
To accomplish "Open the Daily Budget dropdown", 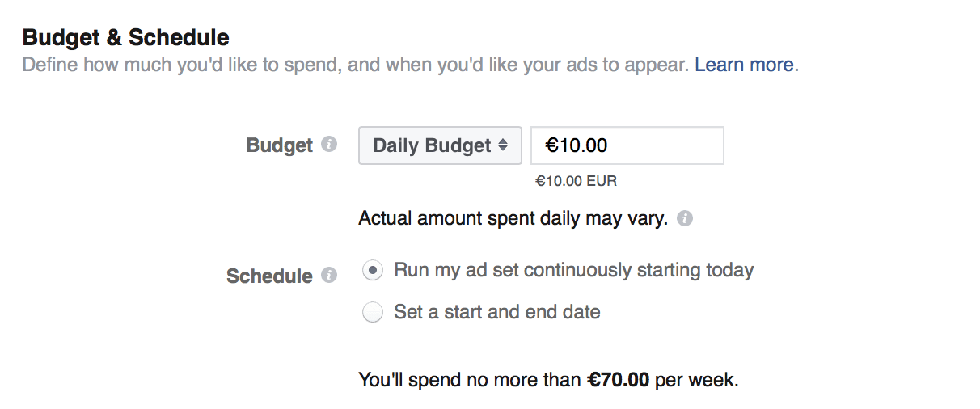I will point(440,145).
